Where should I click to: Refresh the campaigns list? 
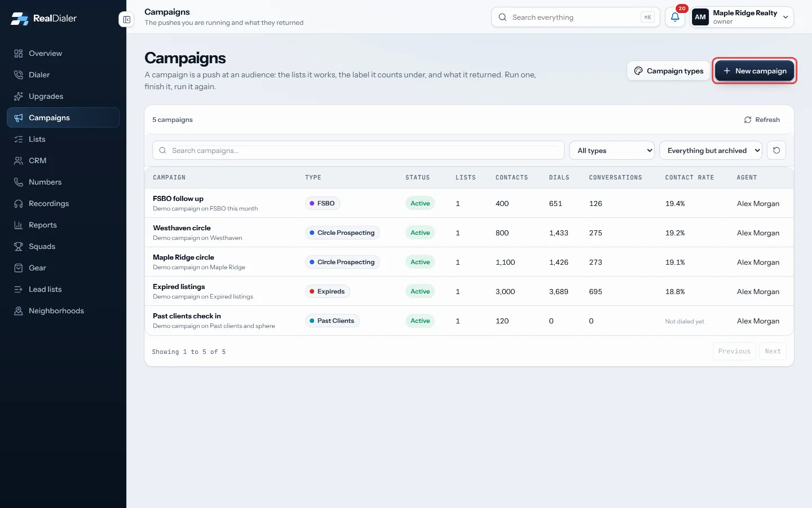click(x=762, y=120)
